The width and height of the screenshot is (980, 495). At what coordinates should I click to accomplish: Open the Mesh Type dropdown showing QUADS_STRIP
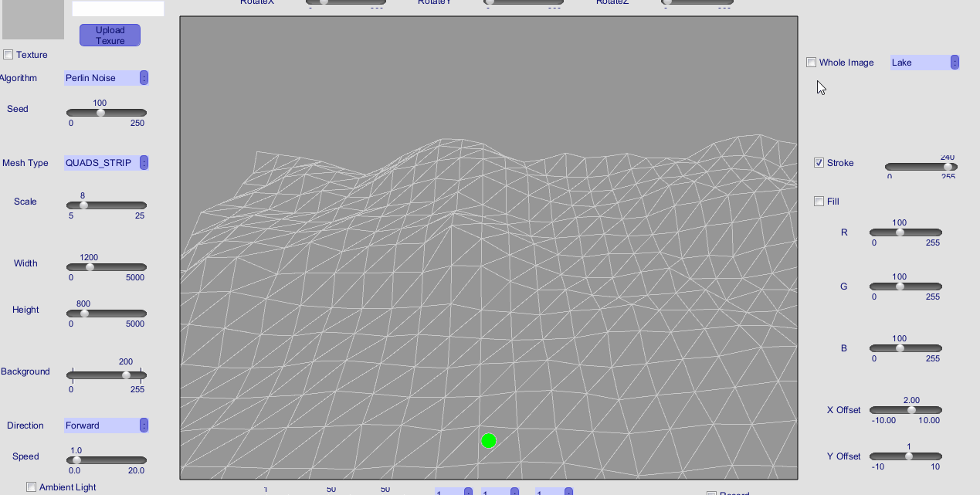[107, 163]
